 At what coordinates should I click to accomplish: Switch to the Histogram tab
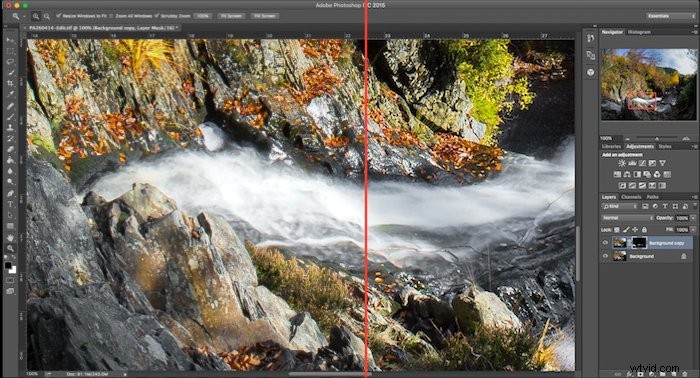coord(639,32)
